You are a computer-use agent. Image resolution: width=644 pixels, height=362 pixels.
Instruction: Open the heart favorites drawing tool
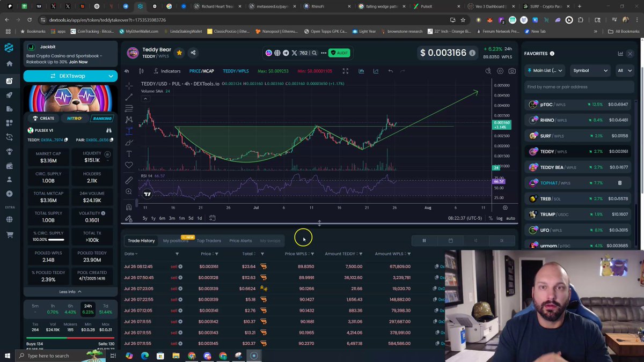[x=129, y=165]
